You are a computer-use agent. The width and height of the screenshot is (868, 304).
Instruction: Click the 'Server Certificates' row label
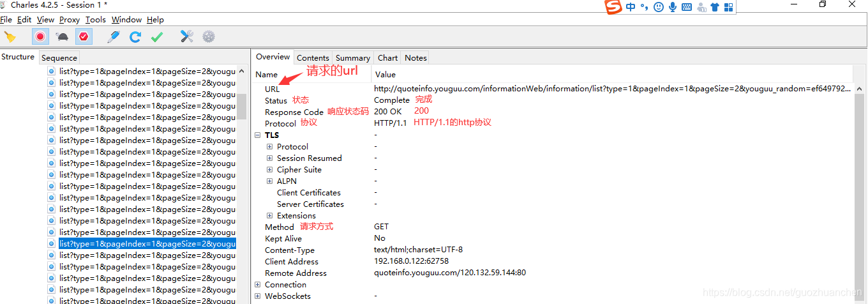(310, 204)
